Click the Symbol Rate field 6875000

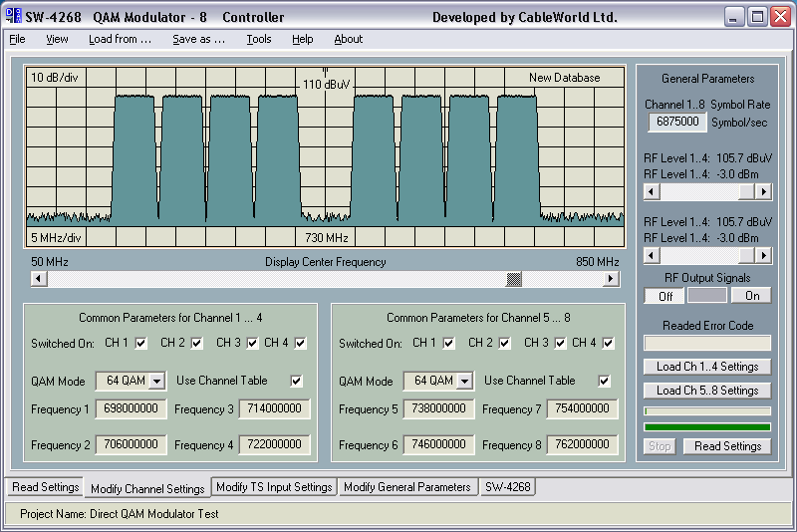pyautogui.click(x=677, y=122)
